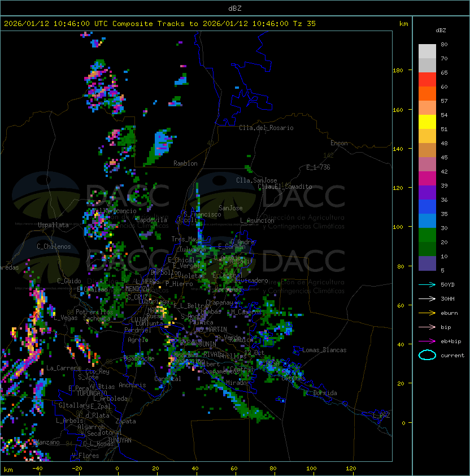The width and height of the screenshot is (470, 476).
Task: Click the 'Encon' map label
Action: coord(339,143)
